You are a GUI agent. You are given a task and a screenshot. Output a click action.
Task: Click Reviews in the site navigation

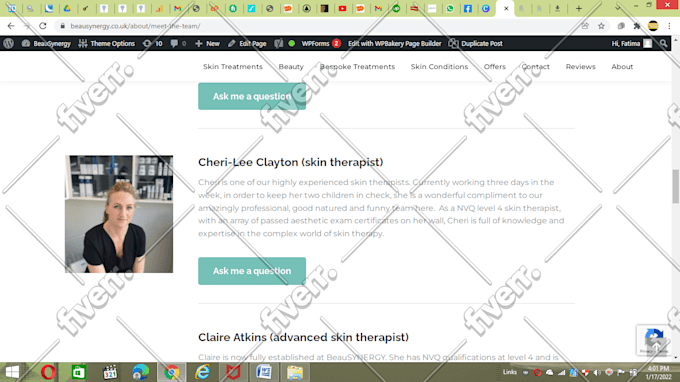tap(580, 66)
